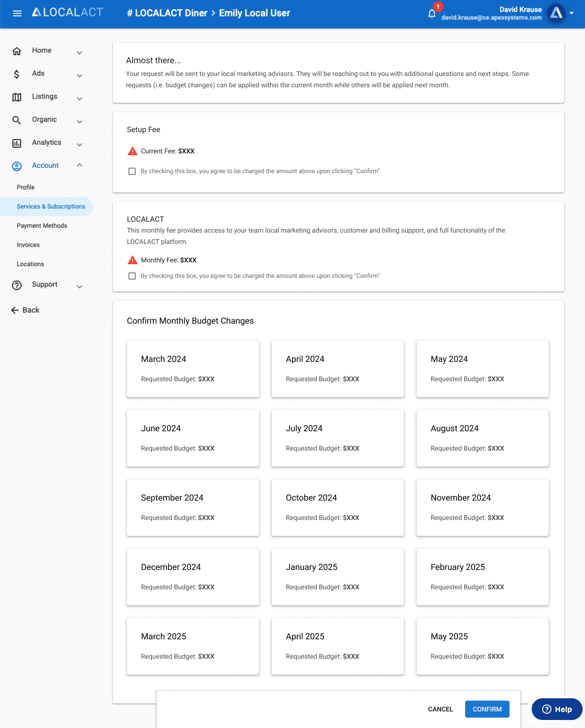Open the hamburger navigation menu
585x728 pixels.
[x=17, y=13]
